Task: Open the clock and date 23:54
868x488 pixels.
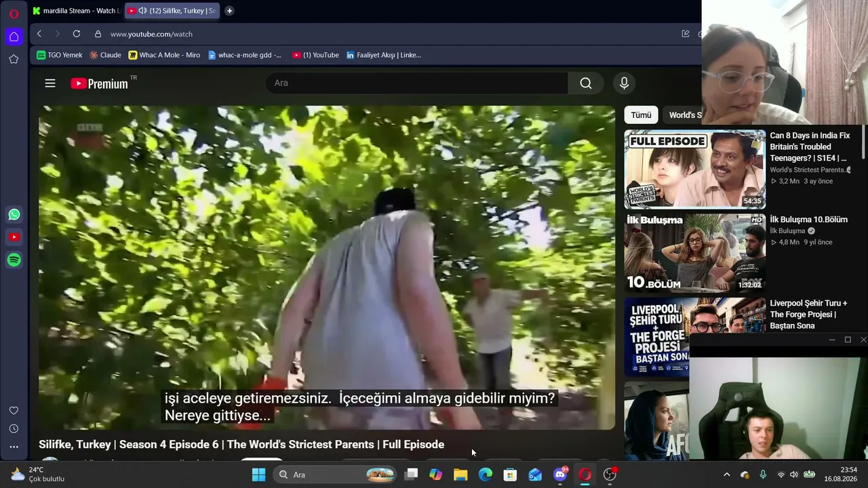Action: [x=841, y=474]
